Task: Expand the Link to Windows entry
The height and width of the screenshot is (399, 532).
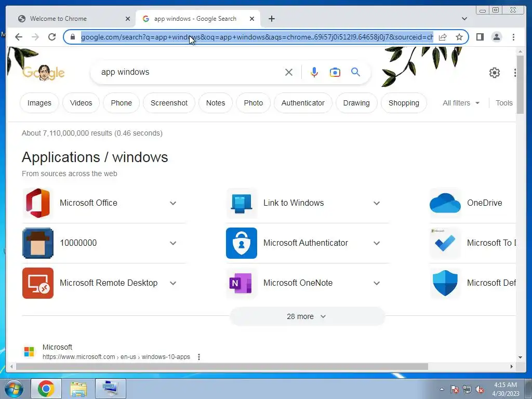Action: (377, 203)
